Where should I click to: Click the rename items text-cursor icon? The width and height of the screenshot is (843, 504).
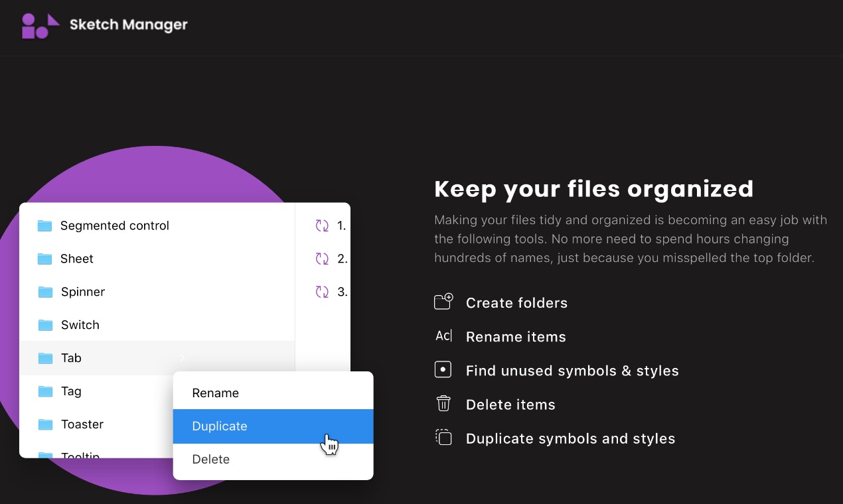pos(443,336)
